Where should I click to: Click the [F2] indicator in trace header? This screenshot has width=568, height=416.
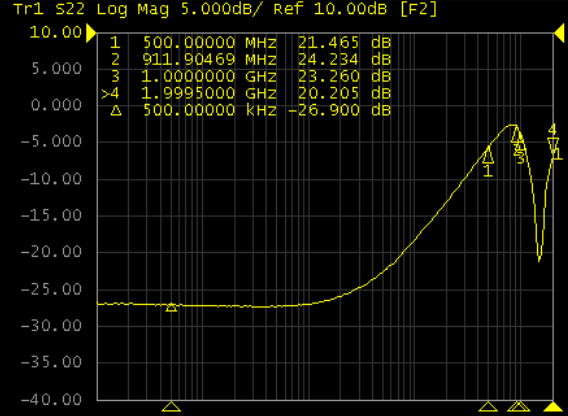point(418,9)
